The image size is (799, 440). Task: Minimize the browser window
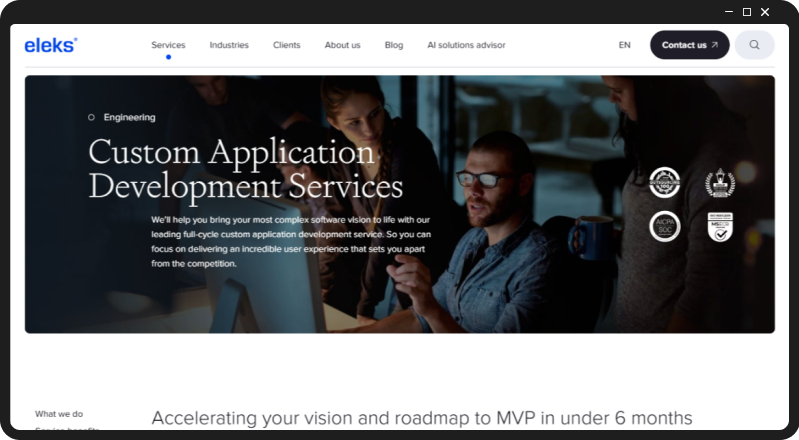pyautogui.click(x=728, y=12)
